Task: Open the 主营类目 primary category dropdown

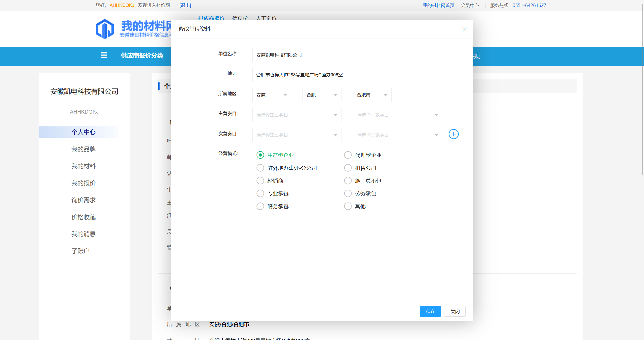Action: (x=297, y=115)
